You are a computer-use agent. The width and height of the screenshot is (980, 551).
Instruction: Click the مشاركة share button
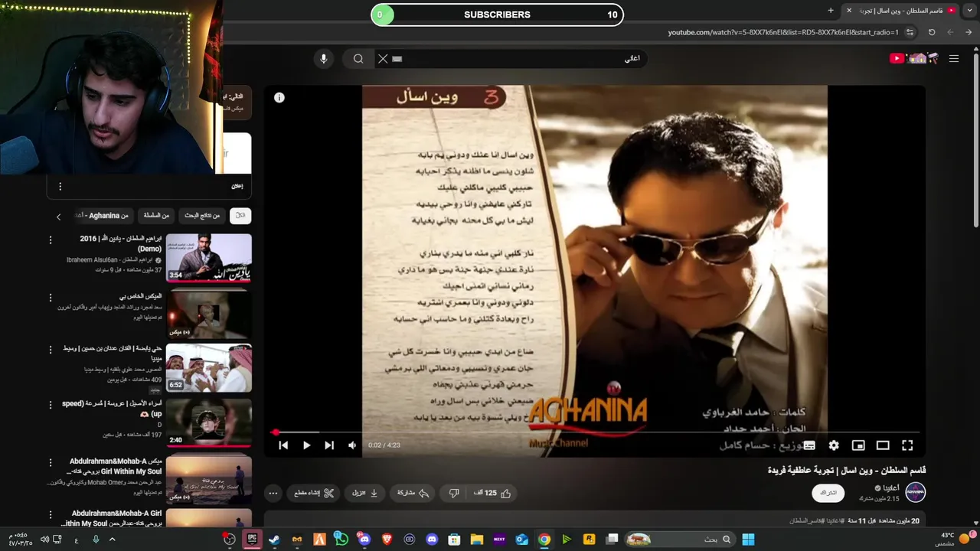(x=413, y=494)
